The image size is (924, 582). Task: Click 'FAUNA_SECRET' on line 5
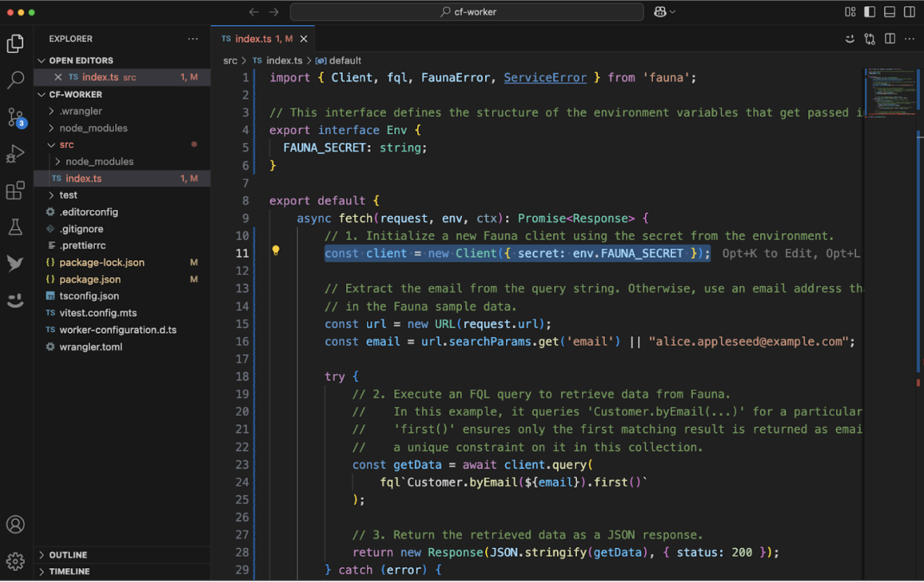coord(324,148)
